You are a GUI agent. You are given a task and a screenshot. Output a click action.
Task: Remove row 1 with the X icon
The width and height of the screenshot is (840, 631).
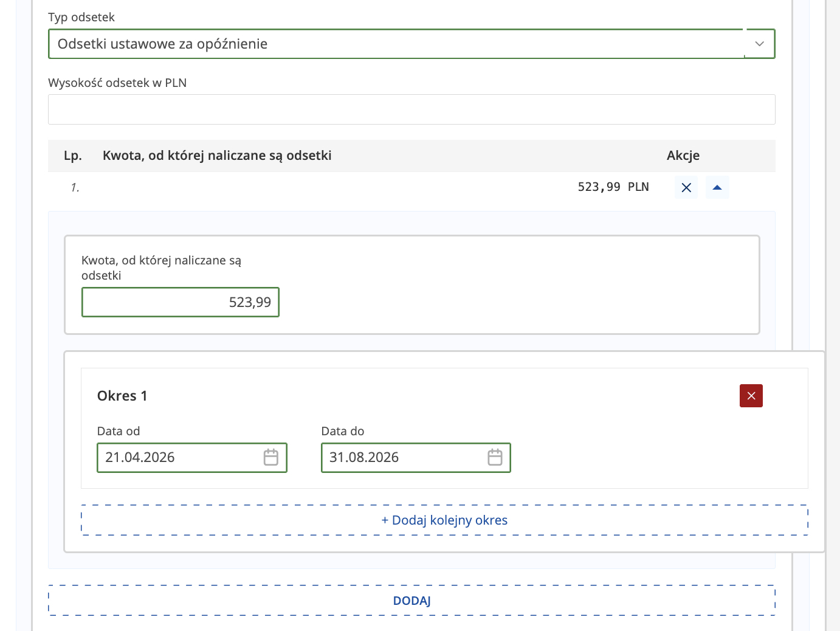coord(686,187)
